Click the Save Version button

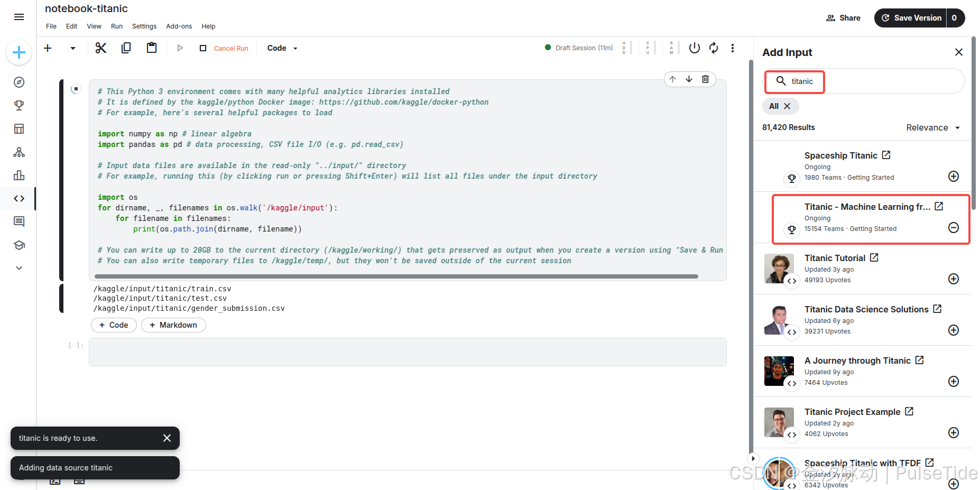[911, 18]
